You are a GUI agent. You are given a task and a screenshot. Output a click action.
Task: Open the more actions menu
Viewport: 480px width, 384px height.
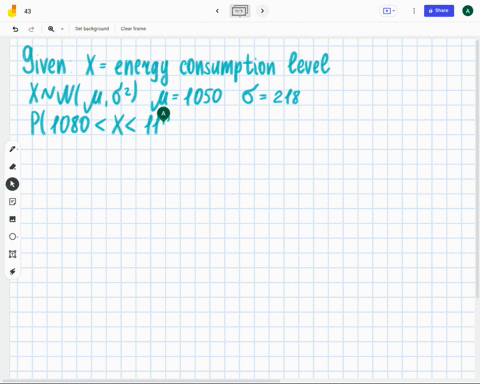pyautogui.click(x=414, y=11)
